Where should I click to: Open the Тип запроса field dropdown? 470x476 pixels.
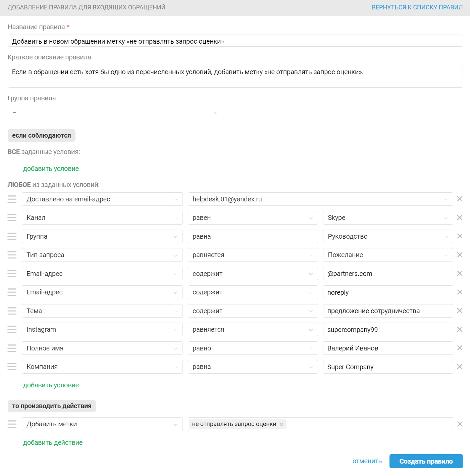pyautogui.click(x=102, y=255)
